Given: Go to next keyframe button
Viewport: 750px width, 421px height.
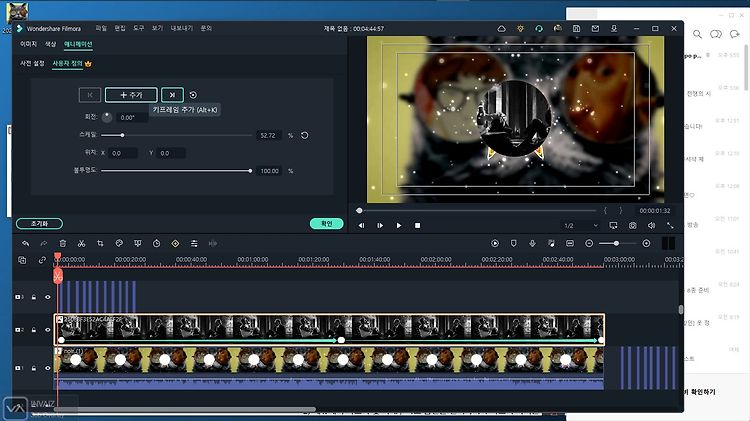Looking at the screenshot, I should coord(172,95).
